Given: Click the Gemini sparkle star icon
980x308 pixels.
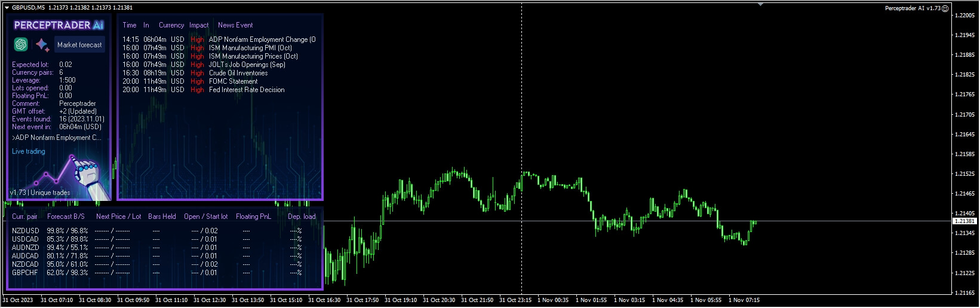Looking at the screenshot, I should (42, 44).
